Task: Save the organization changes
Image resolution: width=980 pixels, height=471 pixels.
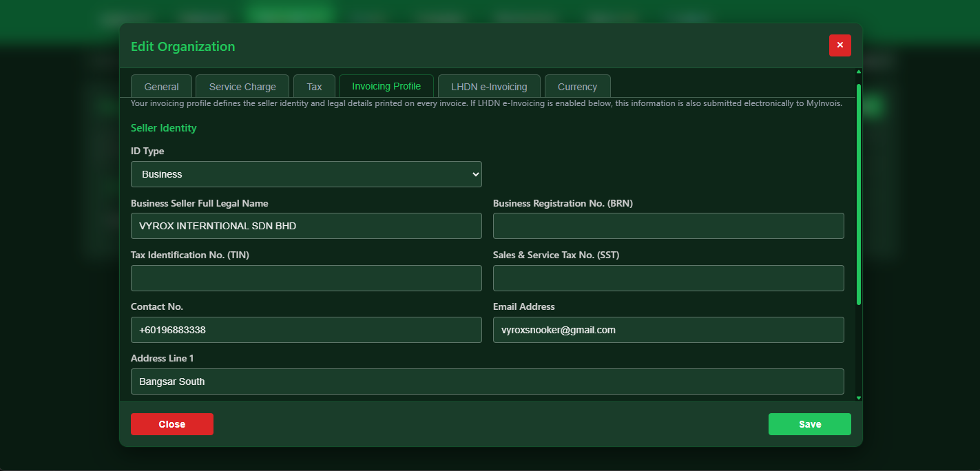Action: [x=809, y=424]
